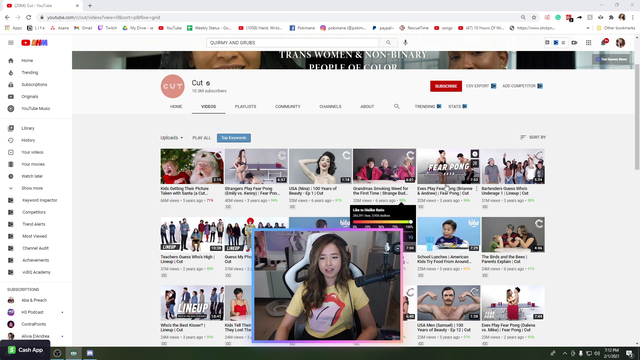Click the Top Keywords button
Screen dimensions: 640x360
tap(234, 138)
